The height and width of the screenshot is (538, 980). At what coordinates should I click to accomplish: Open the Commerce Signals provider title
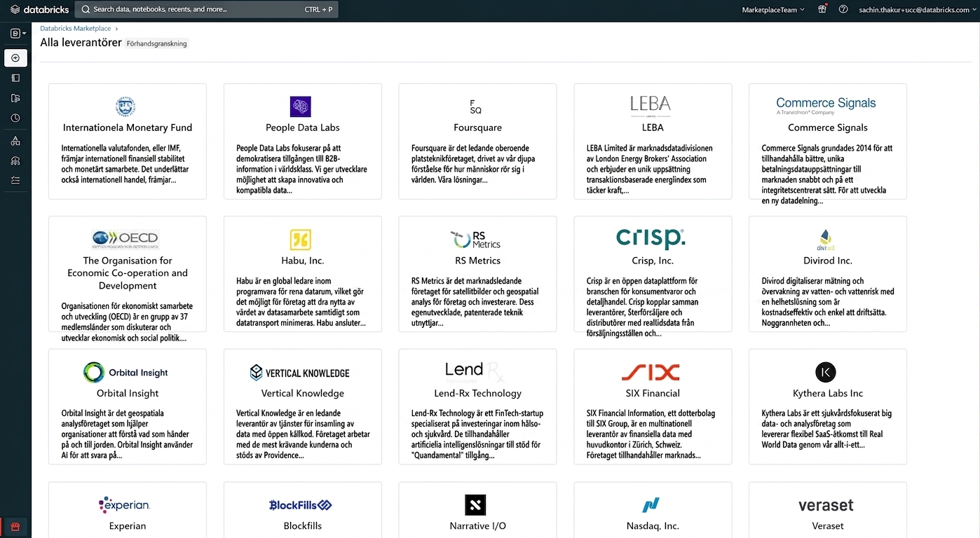pos(828,127)
